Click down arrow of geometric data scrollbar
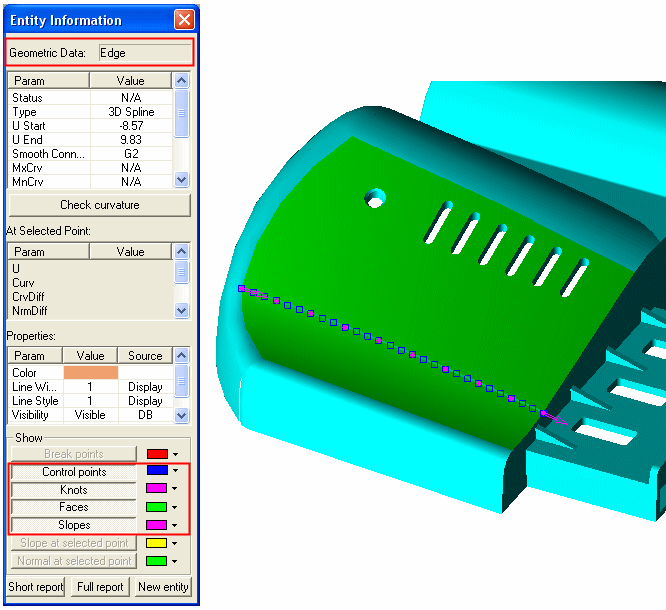666x610 pixels. coord(181,180)
